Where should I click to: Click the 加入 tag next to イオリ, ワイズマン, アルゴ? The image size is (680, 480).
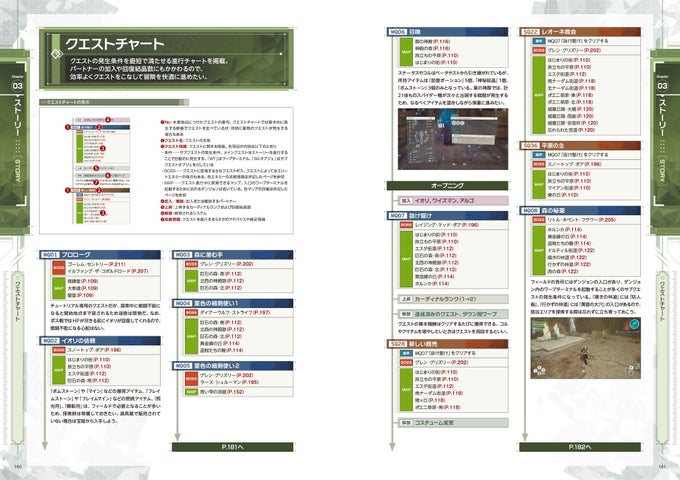coord(405,201)
